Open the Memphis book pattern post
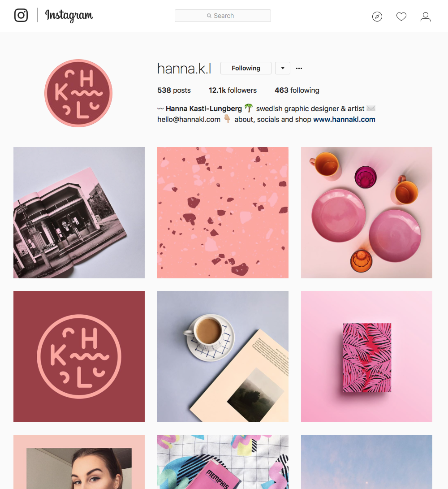This screenshot has width=448, height=489. [223, 462]
